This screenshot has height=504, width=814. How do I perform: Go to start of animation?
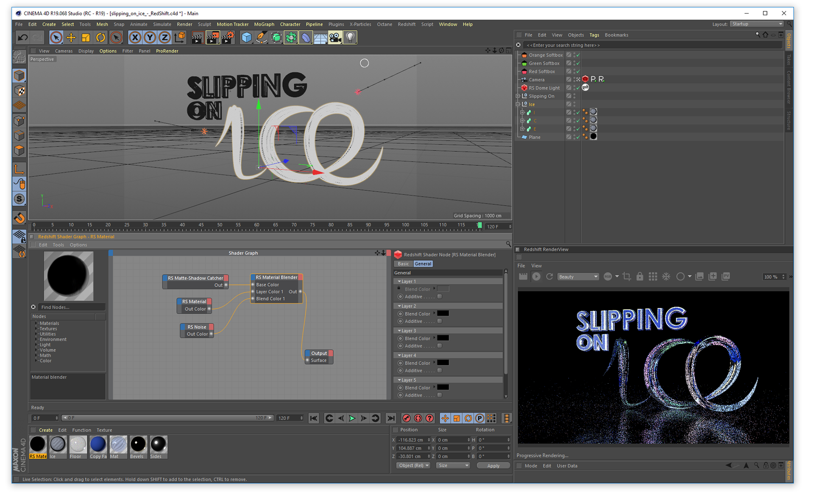(x=314, y=418)
